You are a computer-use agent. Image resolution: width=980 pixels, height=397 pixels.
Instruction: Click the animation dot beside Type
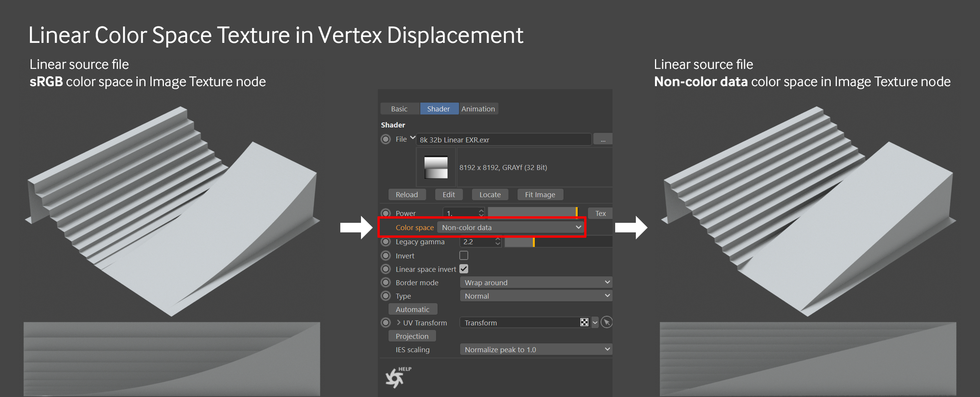pyautogui.click(x=386, y=296)
